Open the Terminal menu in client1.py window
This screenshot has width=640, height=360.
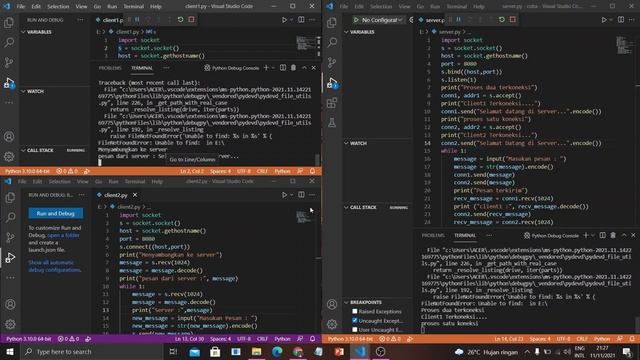133,6
